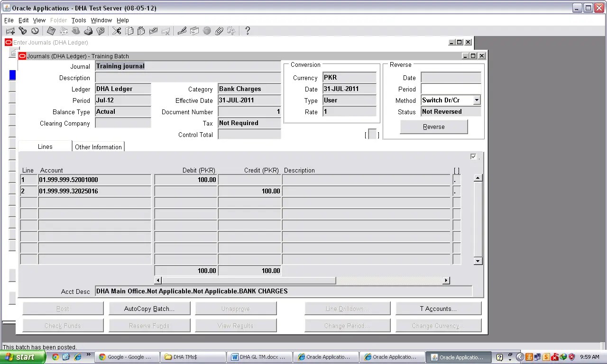Click the Show Navigator compass icon

(35, 31)
